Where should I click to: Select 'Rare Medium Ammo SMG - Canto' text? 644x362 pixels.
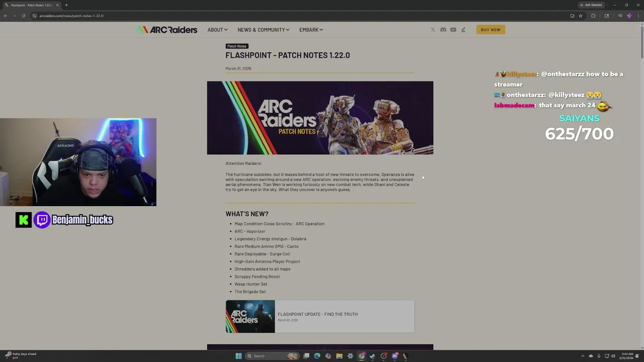tap(267, 246)
